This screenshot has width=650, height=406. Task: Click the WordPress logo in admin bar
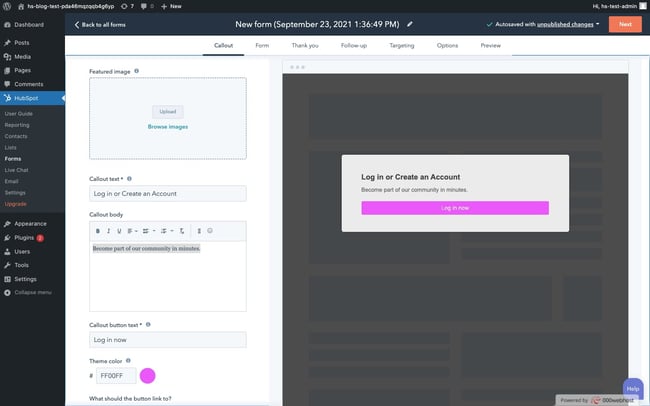[x=8, y=6]
